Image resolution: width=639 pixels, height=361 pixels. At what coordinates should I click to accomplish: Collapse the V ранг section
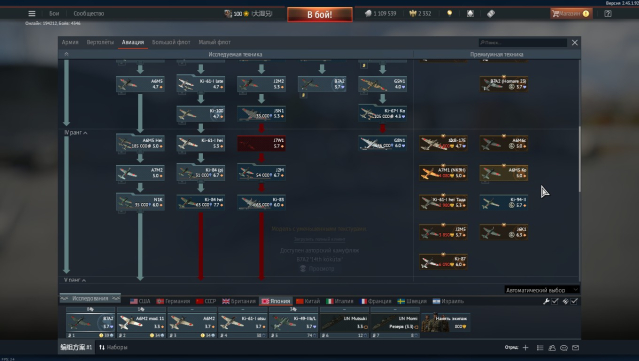[x=75, y=280]
